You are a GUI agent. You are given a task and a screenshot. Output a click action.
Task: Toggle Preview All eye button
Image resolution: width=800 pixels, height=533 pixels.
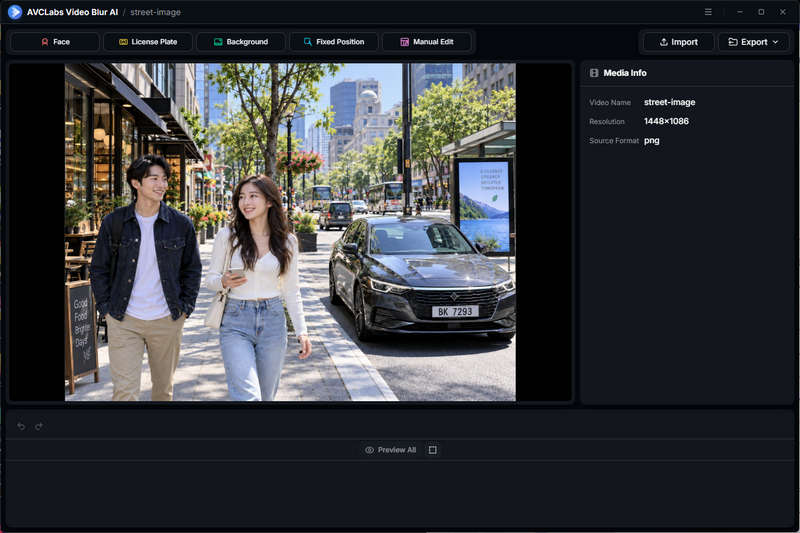391,450
